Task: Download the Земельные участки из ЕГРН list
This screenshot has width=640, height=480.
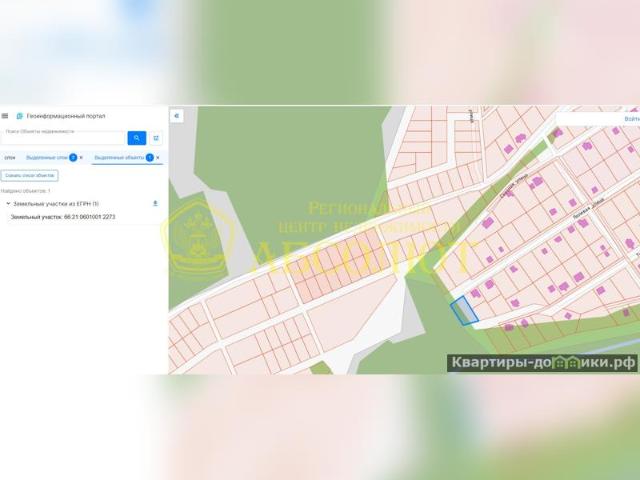Action: pyautogui.click(x=155, y=203)
